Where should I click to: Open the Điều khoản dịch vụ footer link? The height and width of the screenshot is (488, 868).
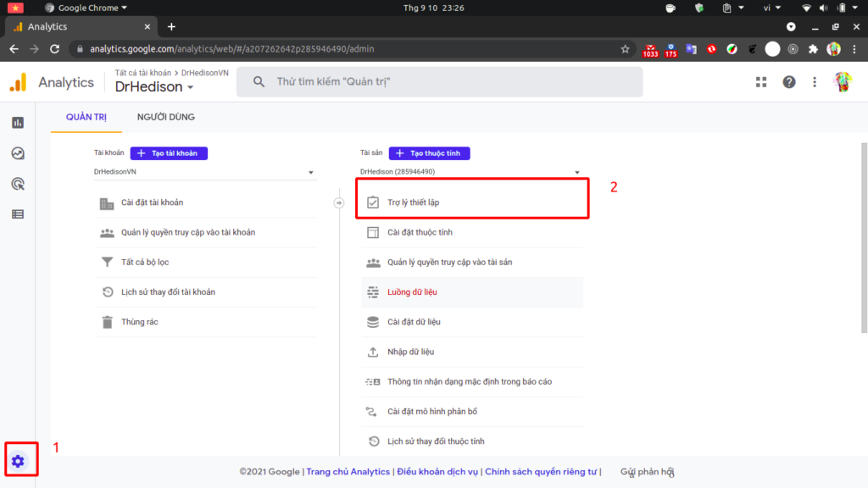point(437,471)
